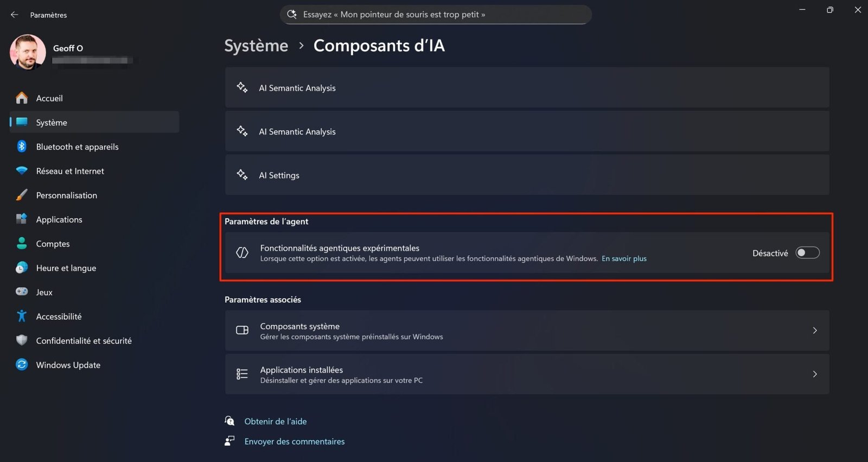Click the En savoir plus link
868x462 pixels.
(x=624, y=259)
